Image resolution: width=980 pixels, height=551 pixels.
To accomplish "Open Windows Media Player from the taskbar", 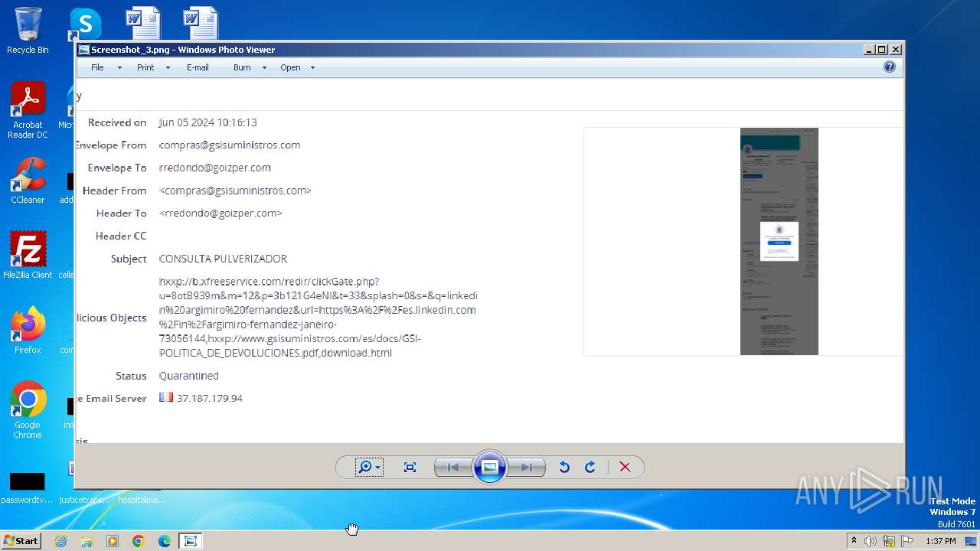I will tap(113, 541).
